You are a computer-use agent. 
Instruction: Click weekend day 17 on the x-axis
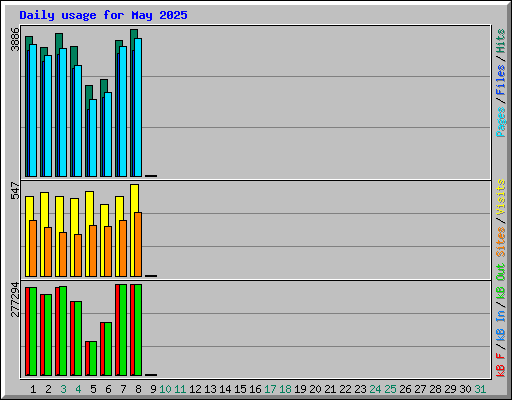tap(270, 389)
